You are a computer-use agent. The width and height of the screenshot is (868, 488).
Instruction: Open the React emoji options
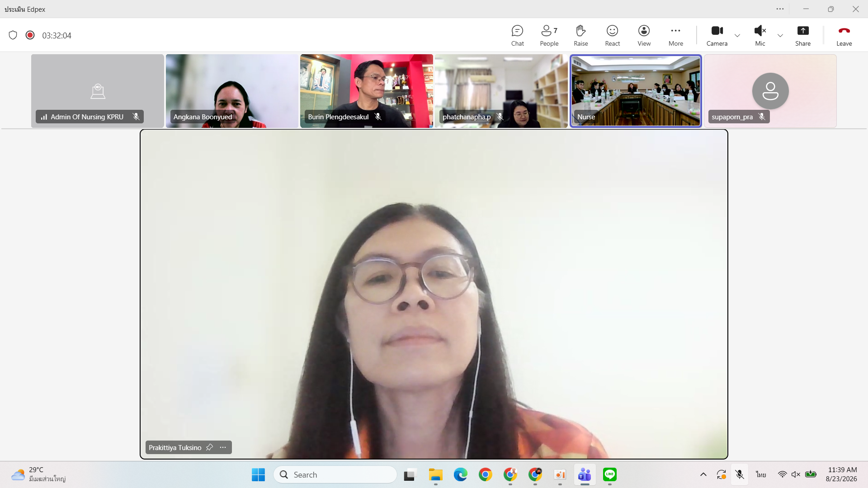[x=612, y=36]
